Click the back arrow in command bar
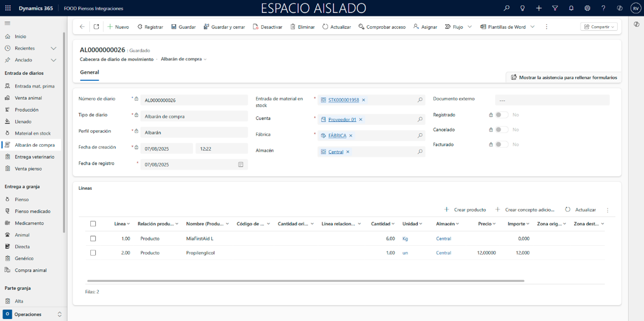The width and height of the screenshot is (644, 321). [82, 27]
